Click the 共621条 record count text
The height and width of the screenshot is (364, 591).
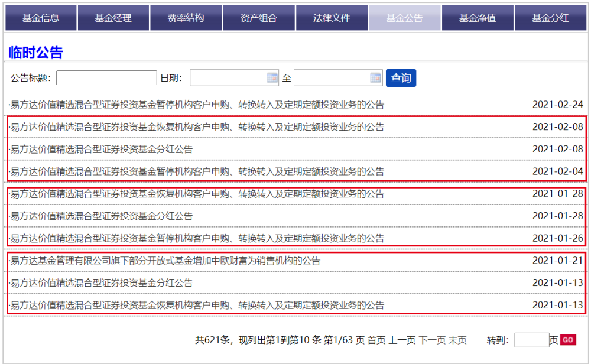pyautogui.click(x=213, y=340)
